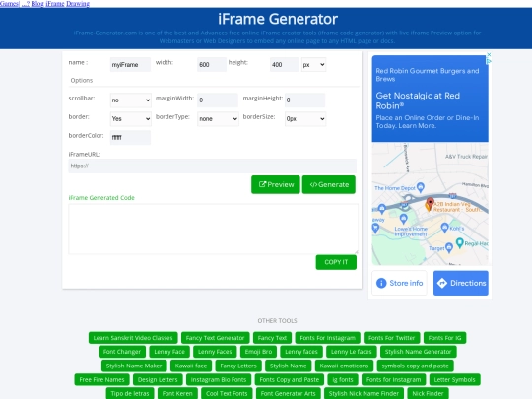
Task: Open Fancy Text Generator tool
Action: pos(215,338)
